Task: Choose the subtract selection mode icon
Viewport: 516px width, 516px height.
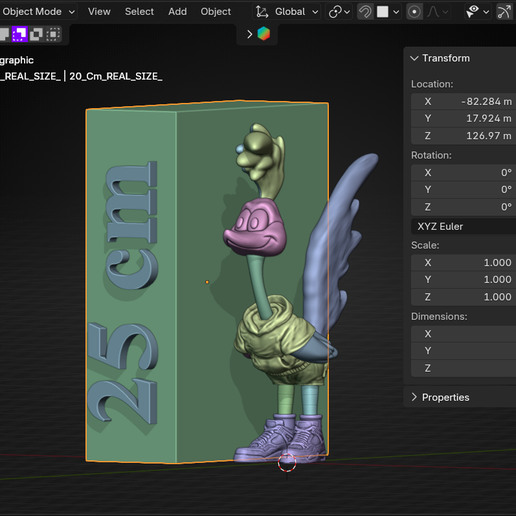Action: 36,34
